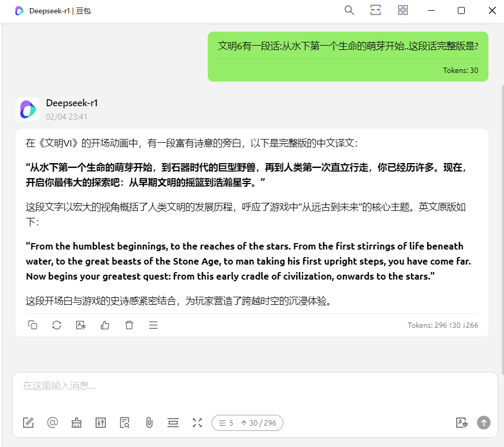
Task: Click 'Tokens: 296 ↑30 ↓266' label
Action: 443,325
